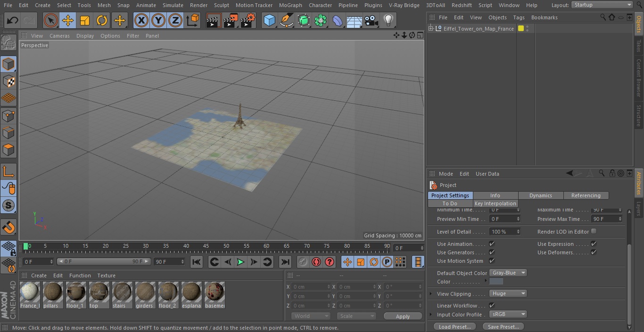Switch to Polygons mode
Image resolution: width=644 pixels, height=332 pixels.
tap(8, 150)
